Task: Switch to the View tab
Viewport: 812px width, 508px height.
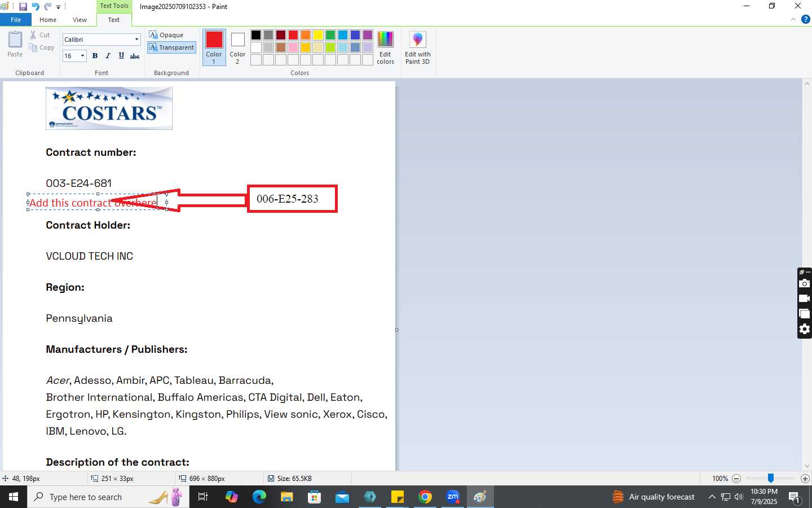Action: [80, 20]
